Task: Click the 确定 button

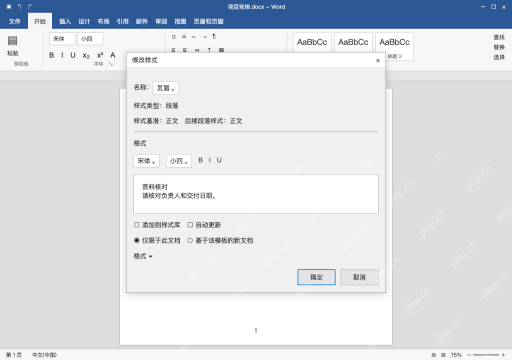Action: [x=316, y=277]
